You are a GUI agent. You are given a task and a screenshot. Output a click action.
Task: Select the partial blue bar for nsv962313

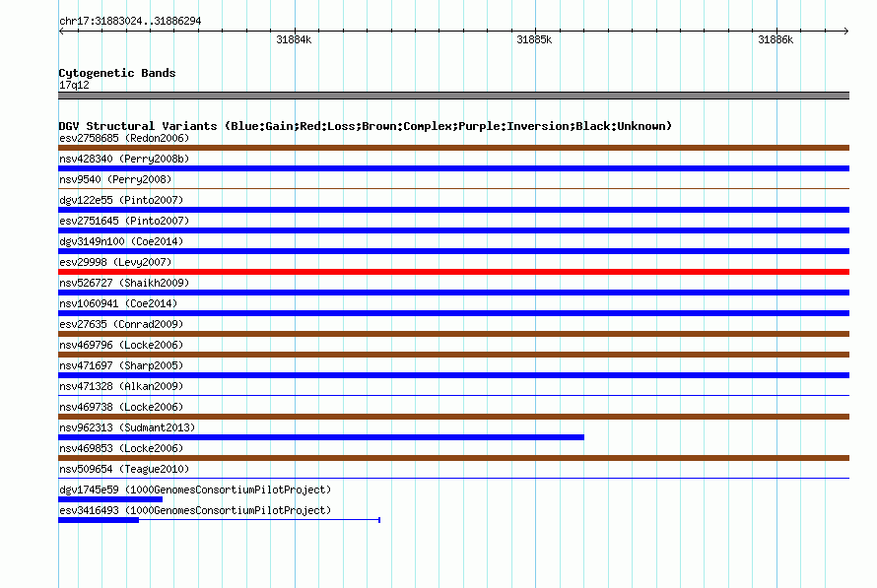click(321, 437)
